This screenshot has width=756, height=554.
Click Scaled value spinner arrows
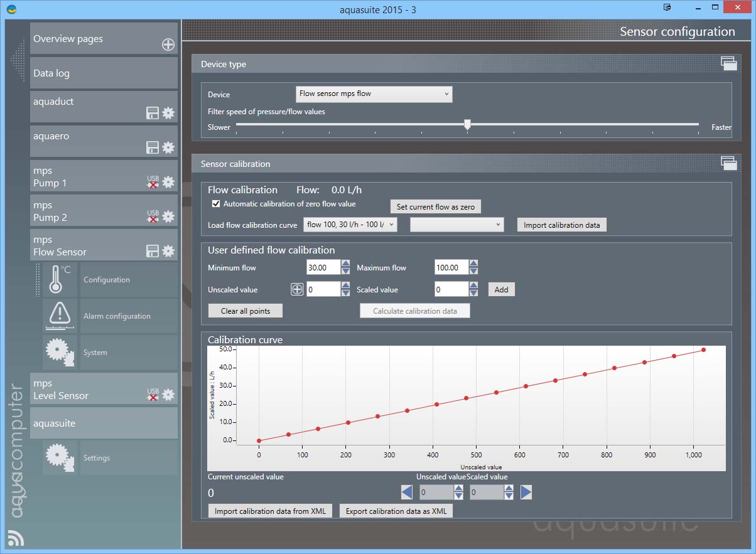473,289
